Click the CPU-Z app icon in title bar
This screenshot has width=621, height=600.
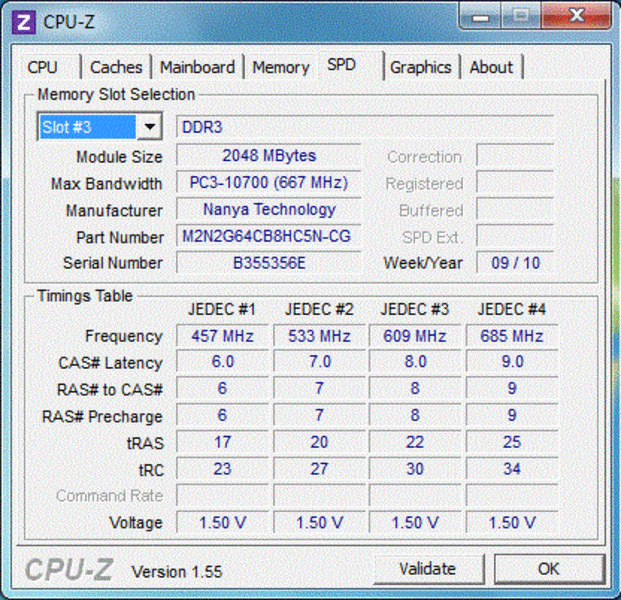(x=26, y=21)
